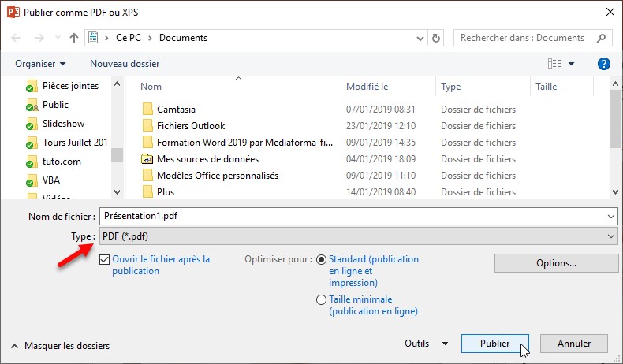Click the Back navigation arrow
The height and width of the screenshot is (364, 623).
[17, 38]
